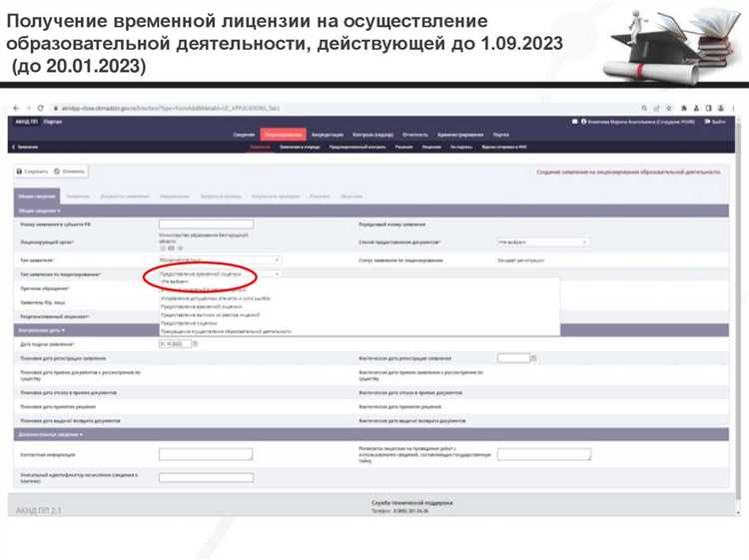Screen dimensions: 749x560
Task: Open the Тип заявителя dropdown
Action: (219, 259)
